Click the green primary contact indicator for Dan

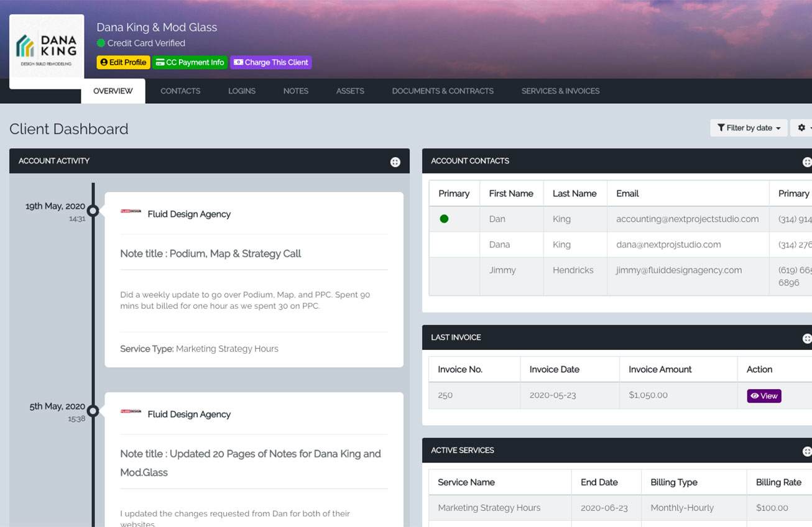pyautogui.click(x=444, y=219)
